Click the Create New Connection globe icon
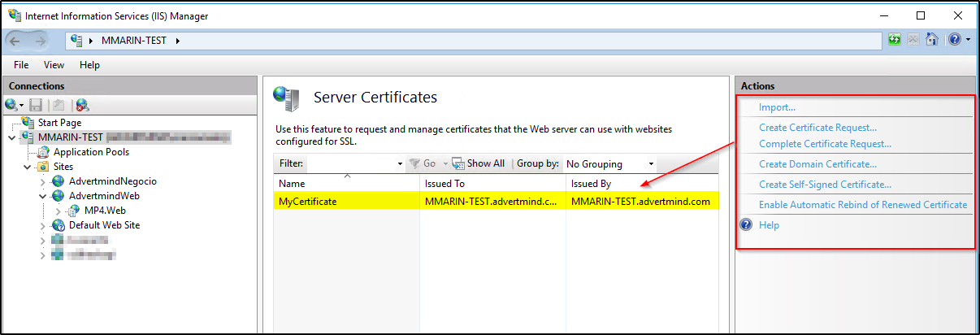The image size is (980, 335). click(12, 104)
